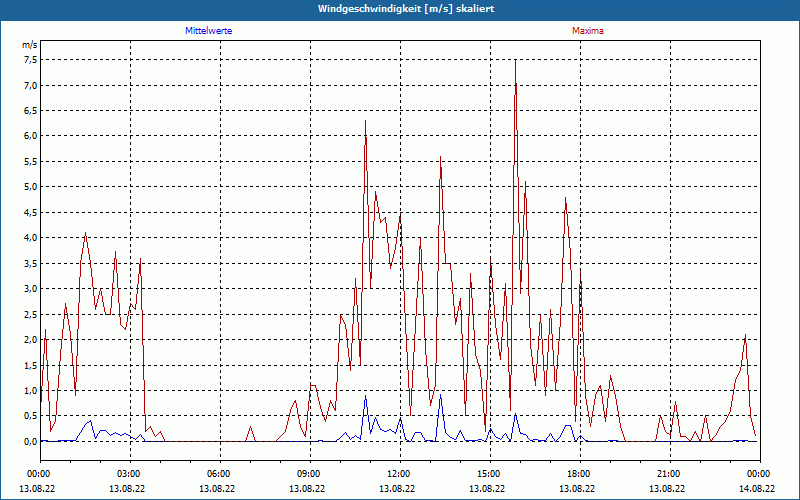Image resolution: width=800 pixels, height=500 pixels.
Task: Click the 4,0 y-axis value
Action: (31, 238)
